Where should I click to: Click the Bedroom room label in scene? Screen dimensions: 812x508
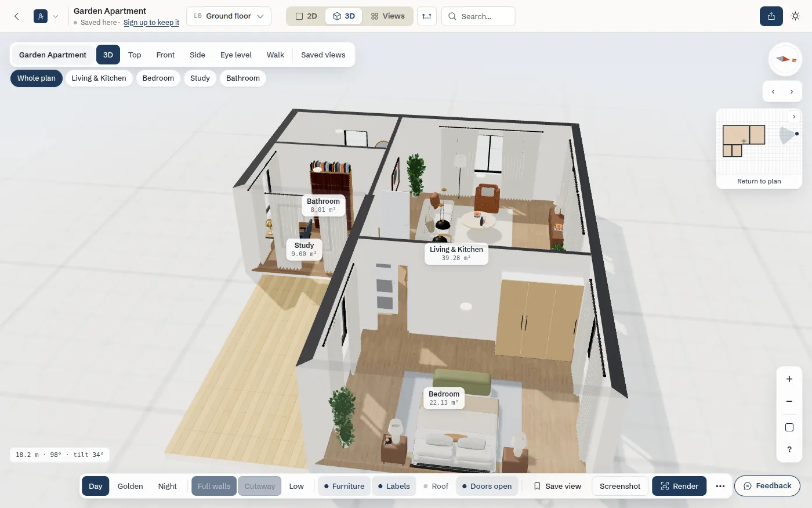pos(444,398)
